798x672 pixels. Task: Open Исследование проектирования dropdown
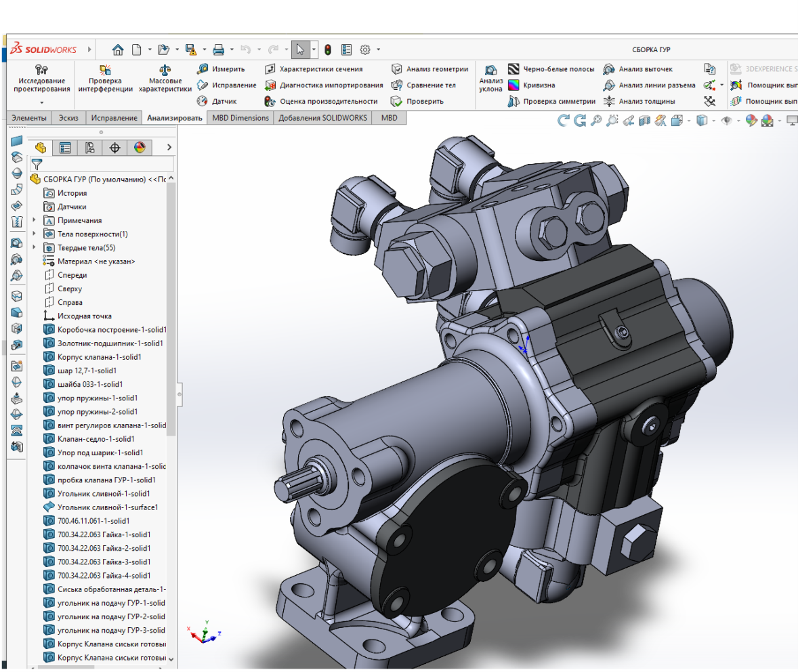tap(42, 102)
